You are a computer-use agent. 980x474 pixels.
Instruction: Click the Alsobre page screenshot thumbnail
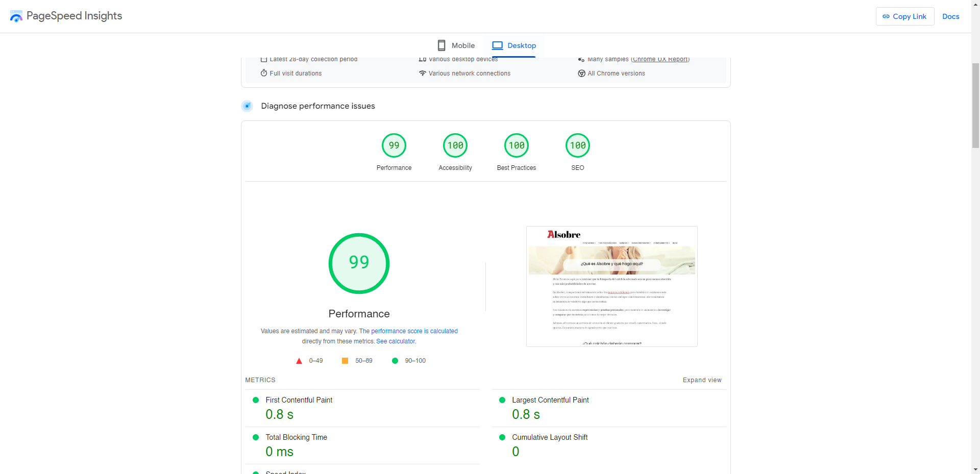(612, 286)
